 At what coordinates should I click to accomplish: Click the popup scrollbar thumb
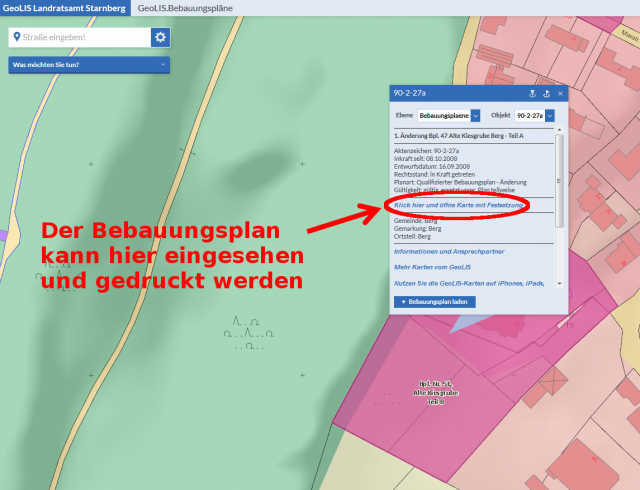(x=560, y=181)
